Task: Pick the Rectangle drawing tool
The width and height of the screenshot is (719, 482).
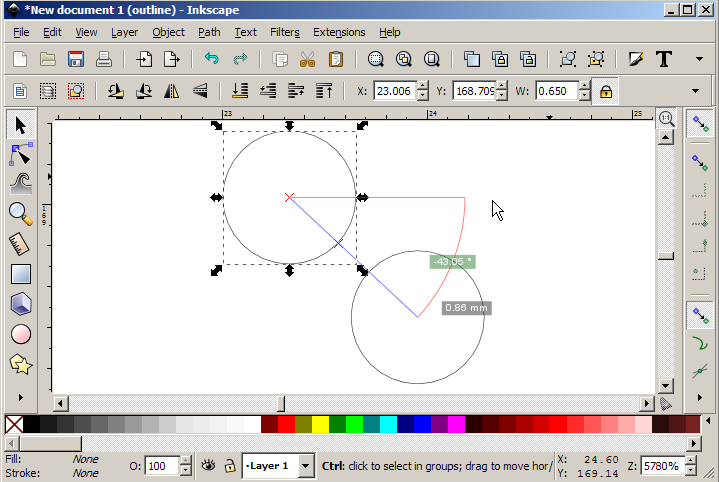Action: click(20, 273)
